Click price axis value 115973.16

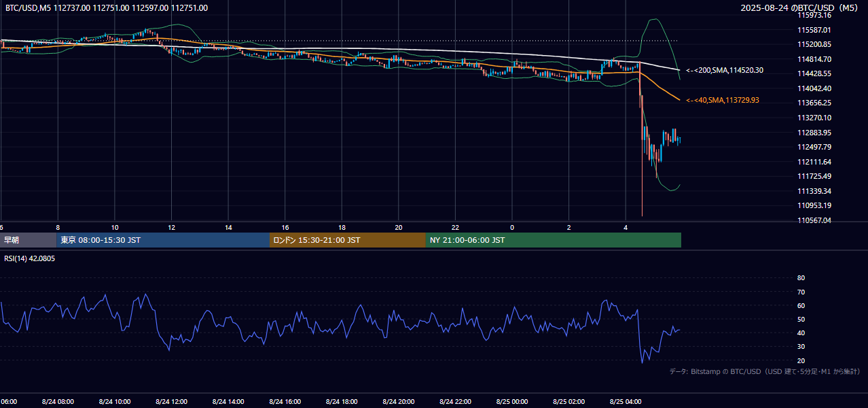click(814, 15)
